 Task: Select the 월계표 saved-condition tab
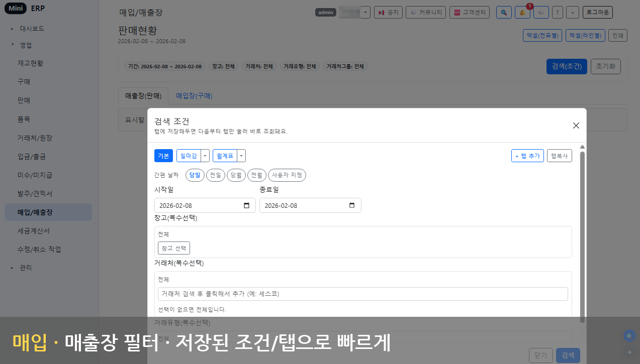pyautogui.click(x=225, y=156)
